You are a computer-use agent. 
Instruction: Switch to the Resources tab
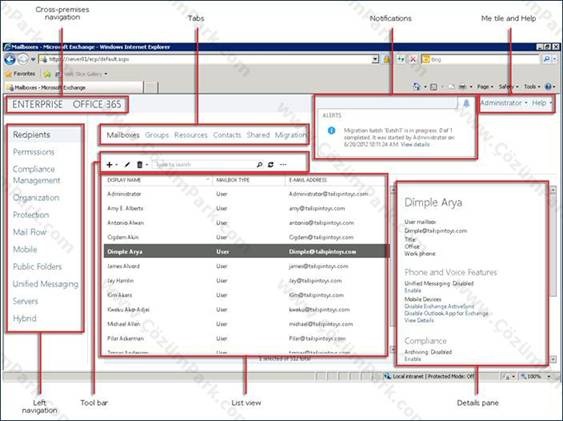[x=191, y=135]
